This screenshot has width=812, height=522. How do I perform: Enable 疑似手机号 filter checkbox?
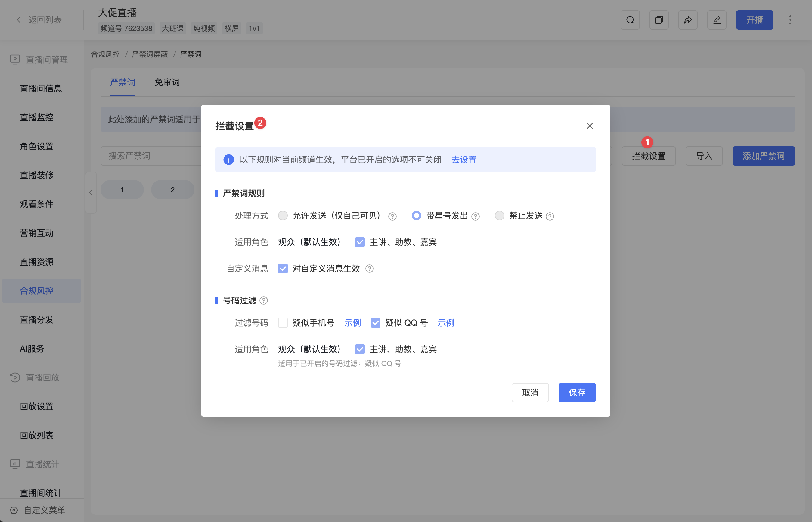(283, 323)
